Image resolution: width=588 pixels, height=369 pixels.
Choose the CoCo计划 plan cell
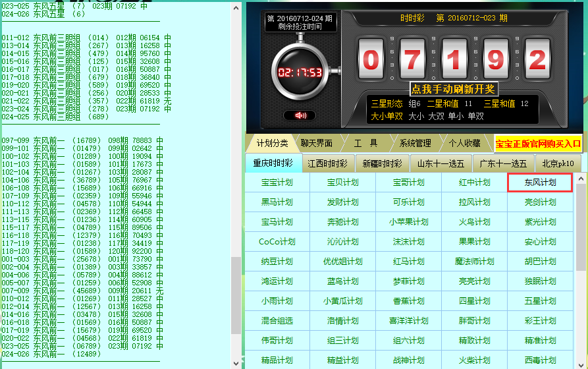pyautogui.click(x=277, y=242)
